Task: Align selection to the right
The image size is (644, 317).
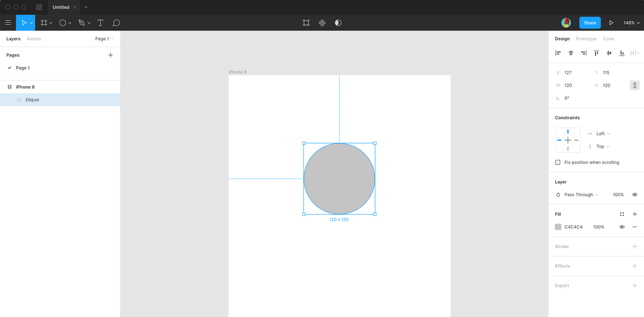Action: (584, 53)
